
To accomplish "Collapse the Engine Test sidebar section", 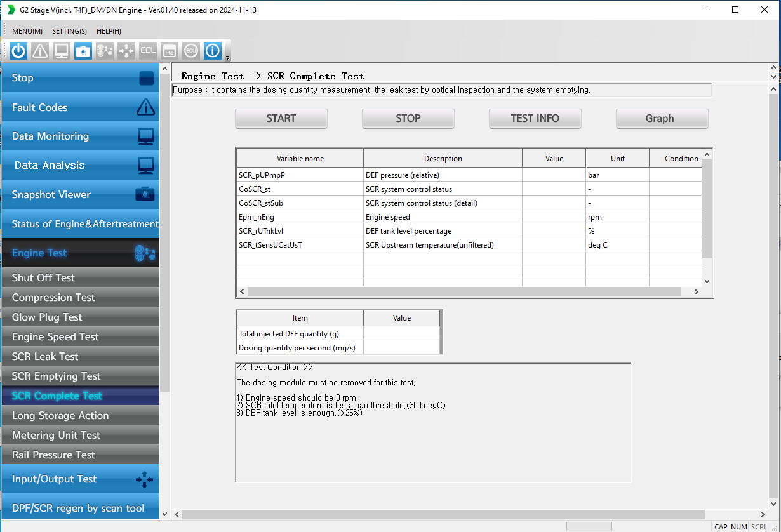I will coord(80,253).
